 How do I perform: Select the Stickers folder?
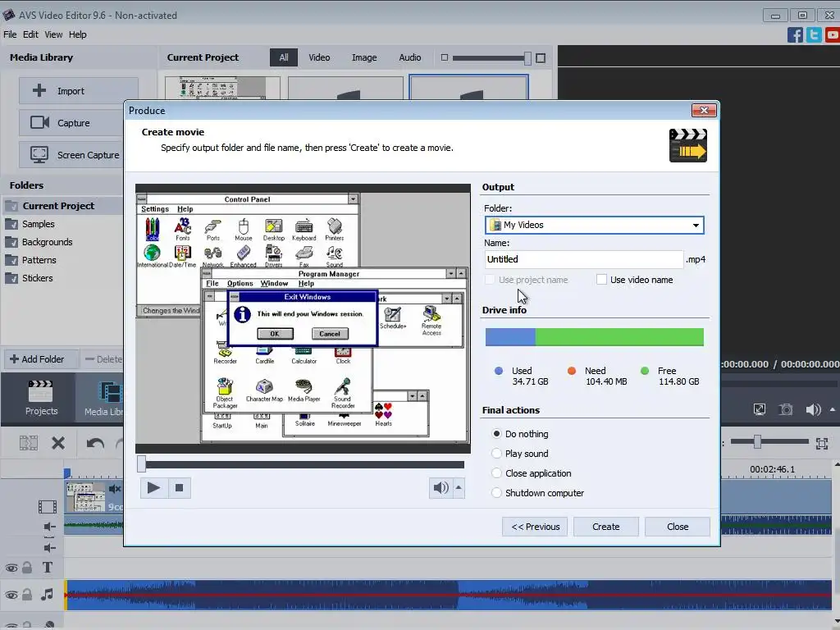37,279
